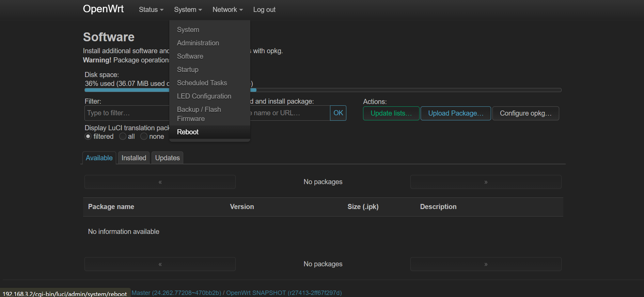Click the Version column header
Viewport: 644px width, 297px height.
(x=242, y=207)
